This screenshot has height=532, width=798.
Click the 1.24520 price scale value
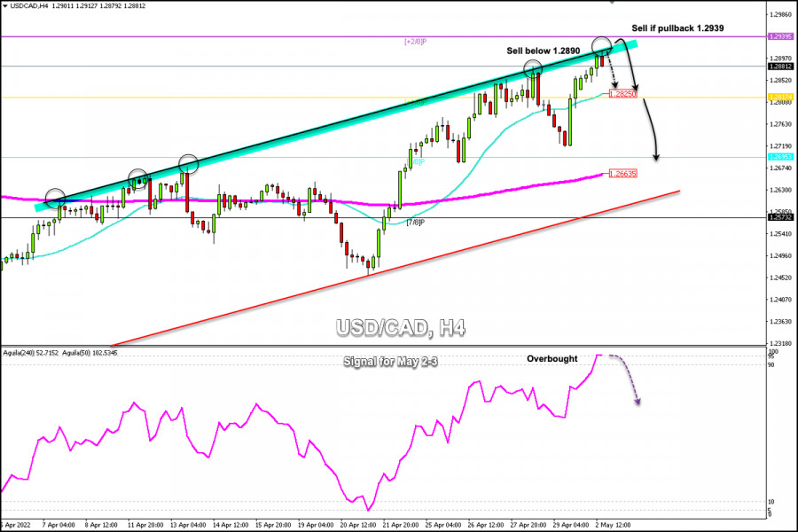click(781, 278)
